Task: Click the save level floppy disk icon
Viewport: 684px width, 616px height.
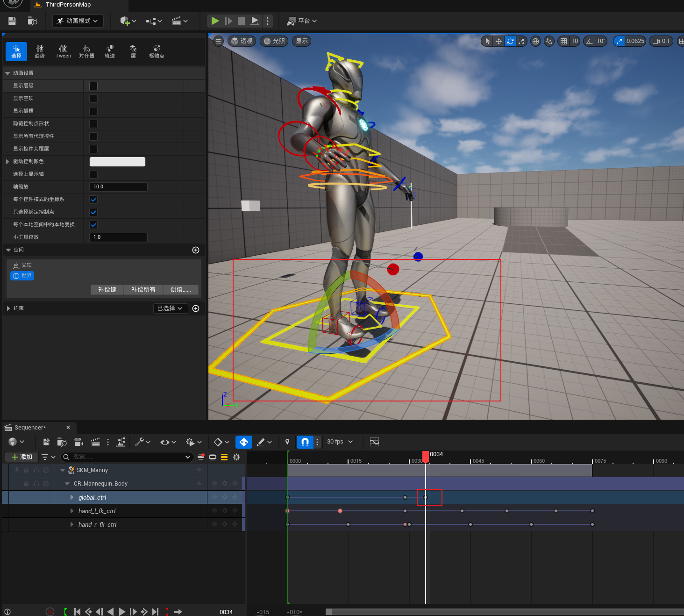Action: [12, 21]
